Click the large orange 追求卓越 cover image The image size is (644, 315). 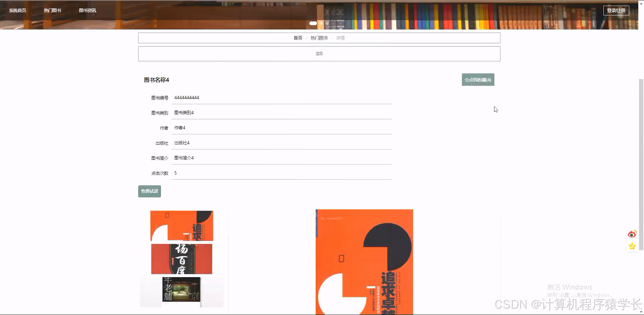[364, 262]
